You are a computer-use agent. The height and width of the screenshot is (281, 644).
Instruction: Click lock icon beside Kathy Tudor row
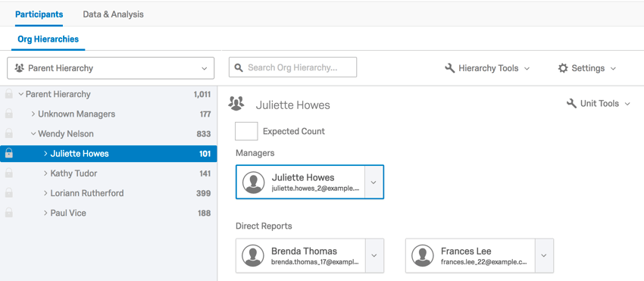point(8,173)
